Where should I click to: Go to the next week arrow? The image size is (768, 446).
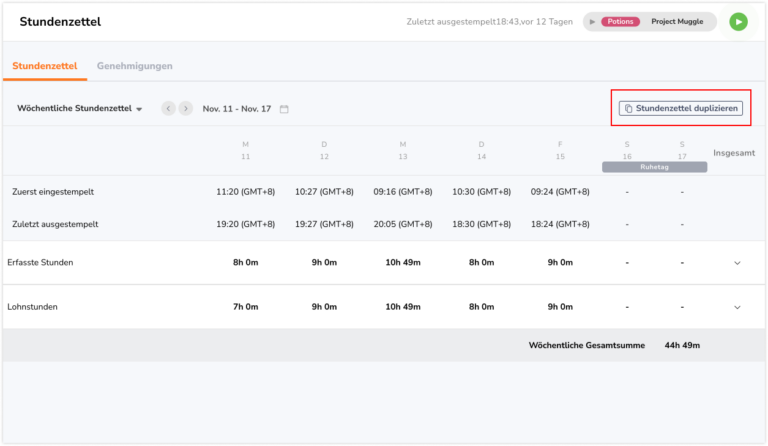click(x=186, y=108)
